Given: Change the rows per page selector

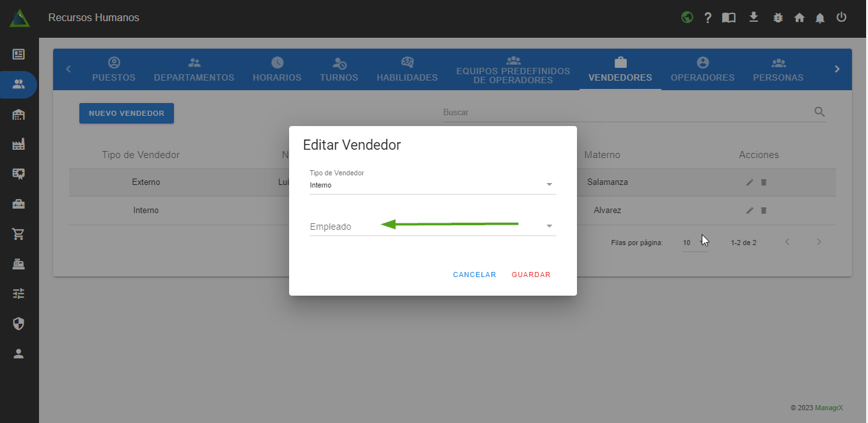Looking at the screenshot, I should pos(694,243).
